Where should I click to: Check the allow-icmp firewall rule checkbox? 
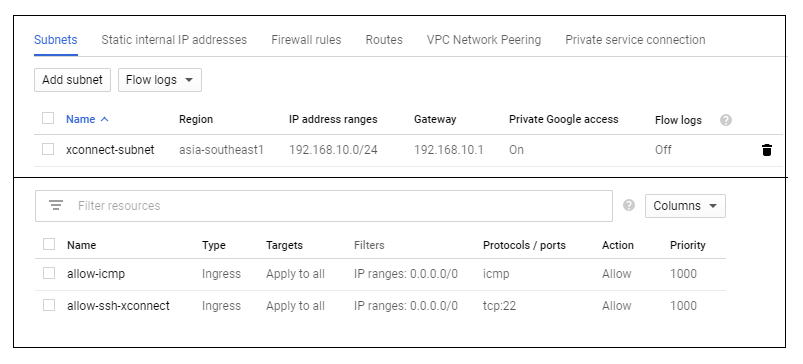49,273
